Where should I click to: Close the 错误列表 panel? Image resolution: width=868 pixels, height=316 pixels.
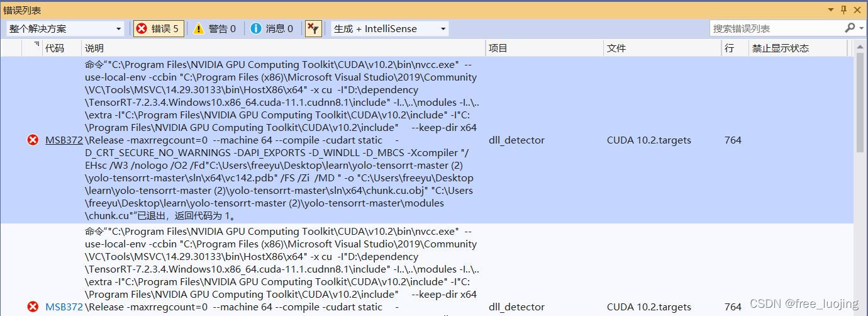pyautogui.click(x=858, y=9)
